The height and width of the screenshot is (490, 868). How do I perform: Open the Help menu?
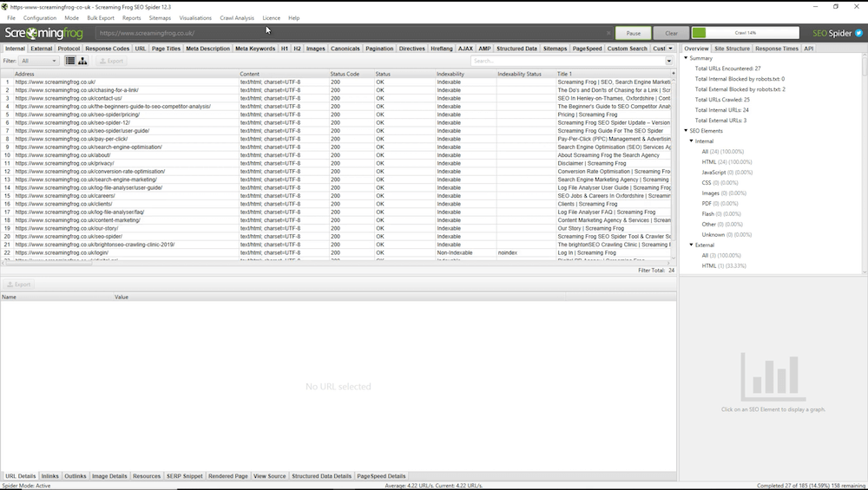click(x=294, y=17)
